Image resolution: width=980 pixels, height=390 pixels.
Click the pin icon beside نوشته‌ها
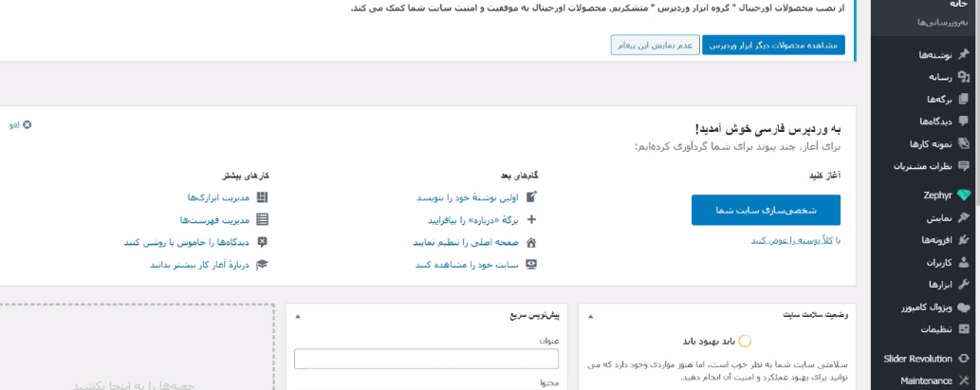coord(965,54)
